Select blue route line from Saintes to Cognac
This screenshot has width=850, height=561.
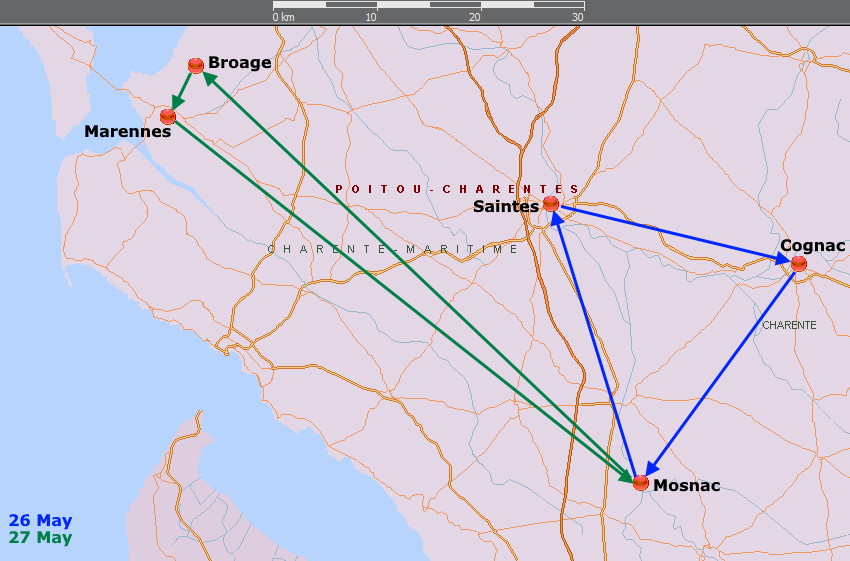pos(670,232)
